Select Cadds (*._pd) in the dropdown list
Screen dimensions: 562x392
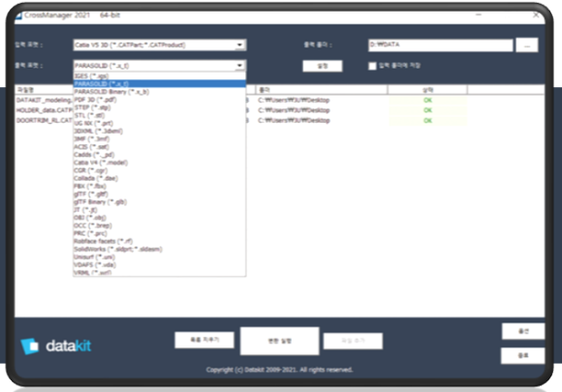click(x=160, y=155)
